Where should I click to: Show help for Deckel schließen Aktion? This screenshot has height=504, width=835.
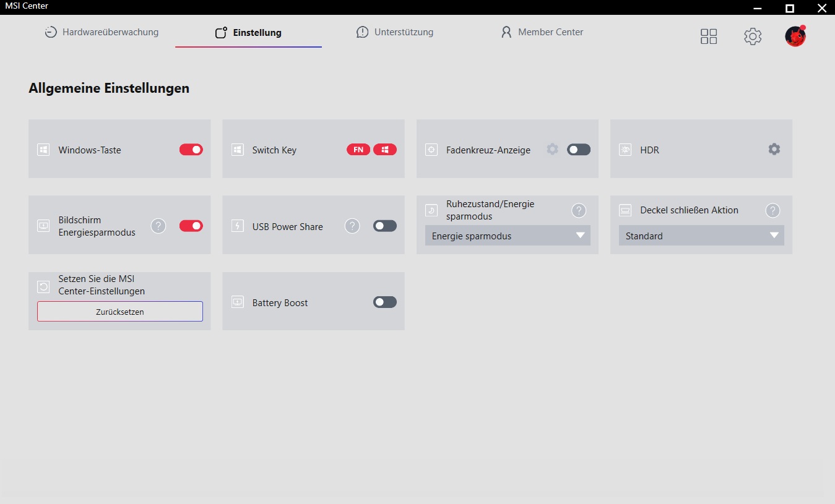click(772, 210)
